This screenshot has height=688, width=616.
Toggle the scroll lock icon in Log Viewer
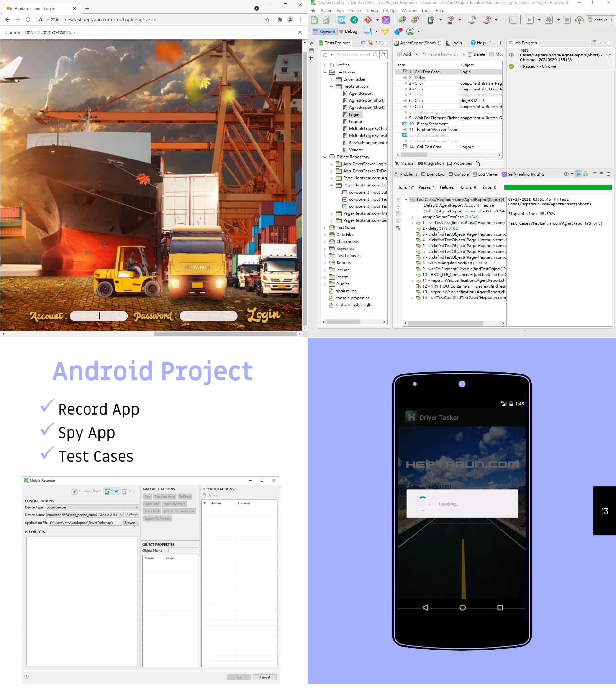tap(586, 174)
